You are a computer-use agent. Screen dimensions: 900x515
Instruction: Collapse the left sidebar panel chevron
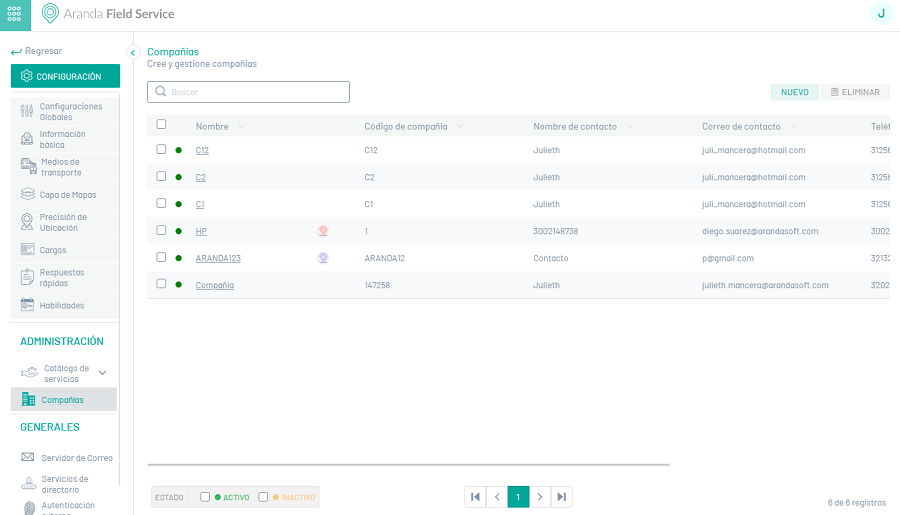pyautogui.click(x=133, y=52)
